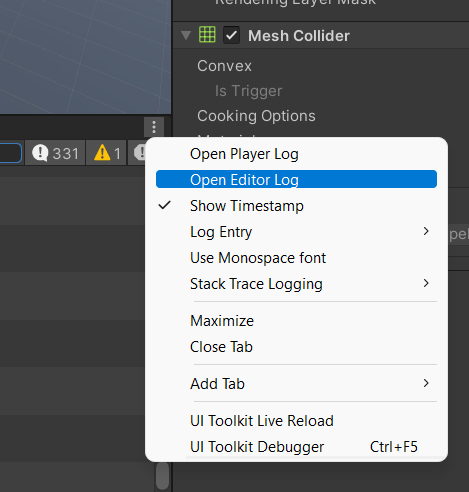Image resolution: width=469 pixels, height=492 pixels.
Task: Click the Mesh Collider grid icon
Action: pyautogui.click(x=207, y=34)
